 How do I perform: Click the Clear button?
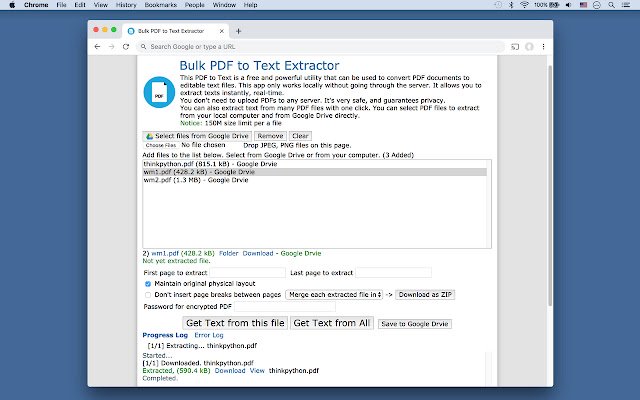point(300,136)
